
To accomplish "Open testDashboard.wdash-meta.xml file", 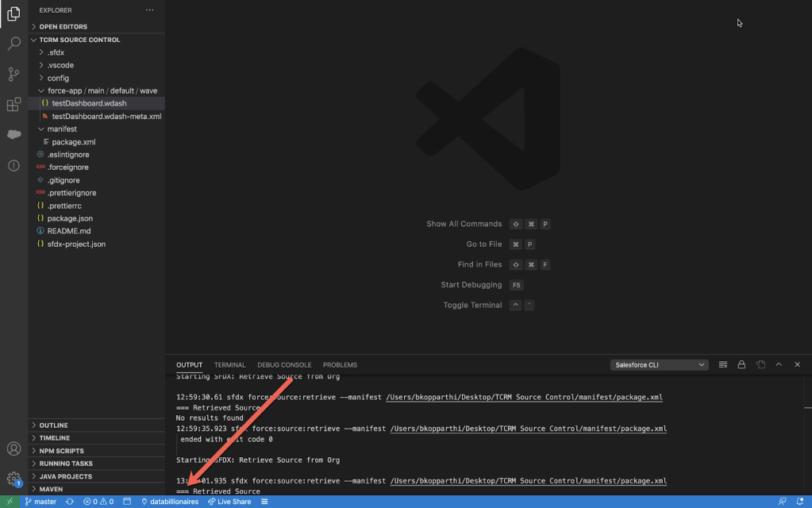I will click(x=106, y=116).
